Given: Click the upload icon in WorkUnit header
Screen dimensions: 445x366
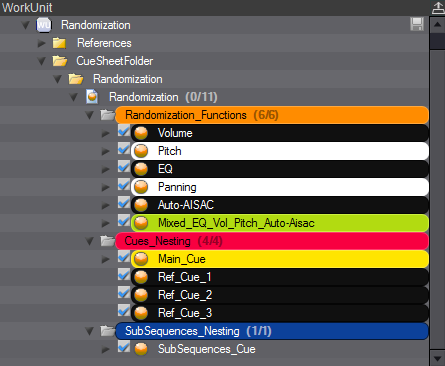Looking at the screenshot, I should 438,8.
